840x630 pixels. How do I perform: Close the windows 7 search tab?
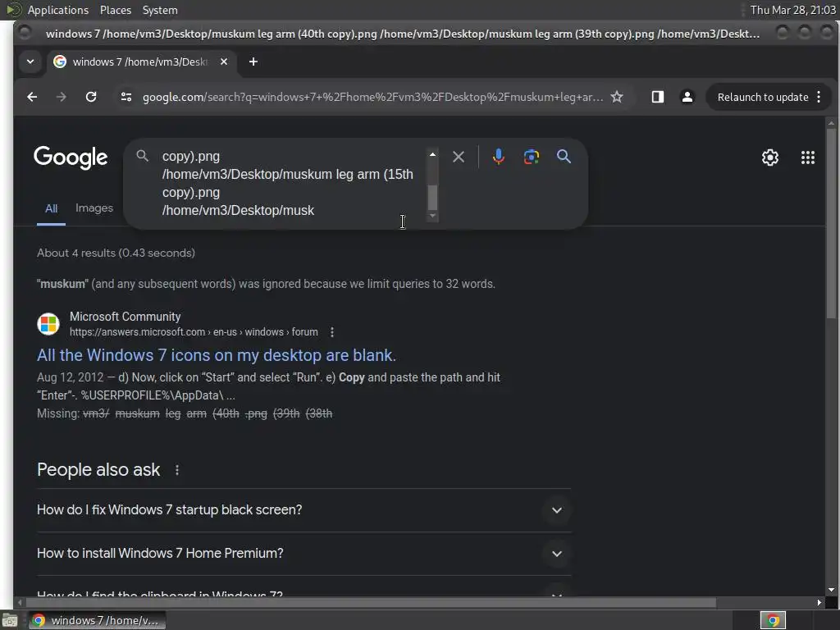coord(224,62)
